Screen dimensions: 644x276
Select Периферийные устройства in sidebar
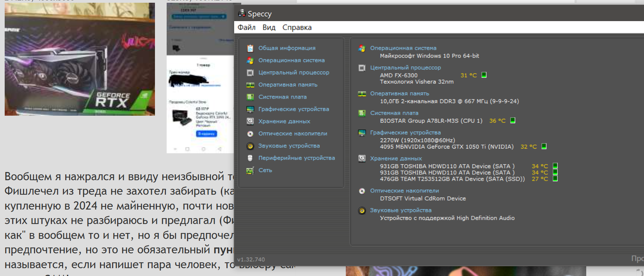point(297,158)
